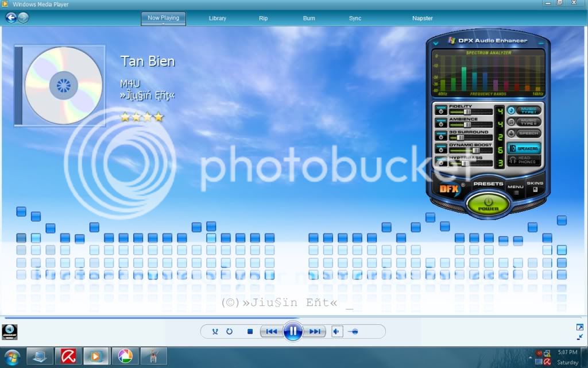Image resolution: width=588 pixels, height=368 pixels.
Task: Toggle the DFX Fidelity power switch
Action: tap(440, 110)
